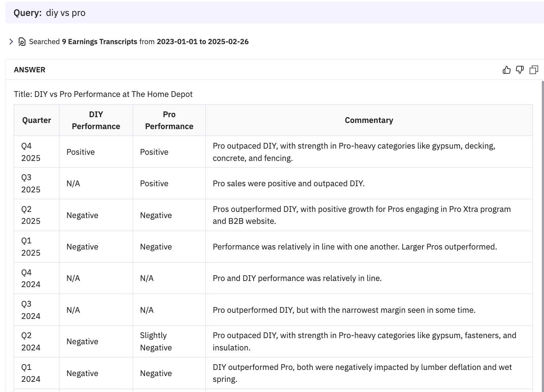Click the thumbs up icon on the answer

coord(506,70)
